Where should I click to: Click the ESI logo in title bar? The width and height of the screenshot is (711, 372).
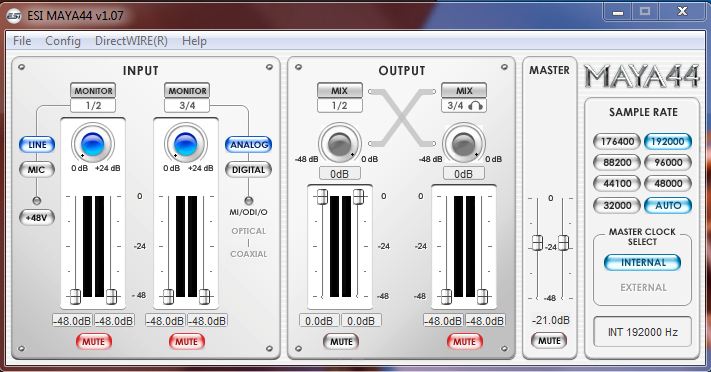(x=14, y=16)
